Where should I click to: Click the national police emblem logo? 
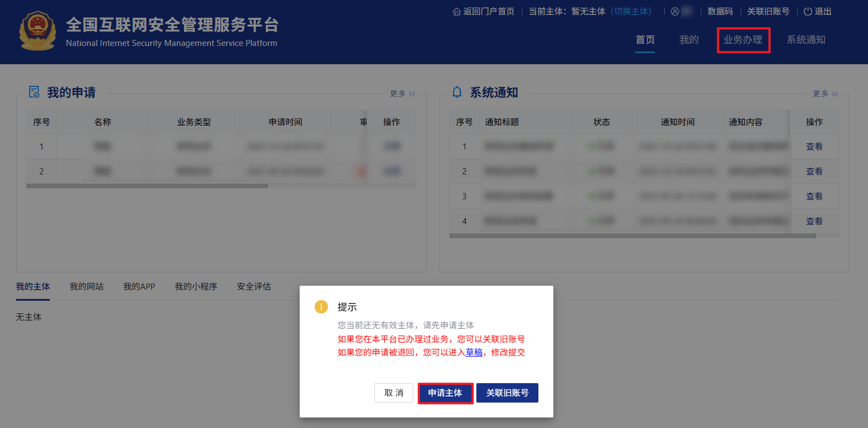click(x=38, y=31)
